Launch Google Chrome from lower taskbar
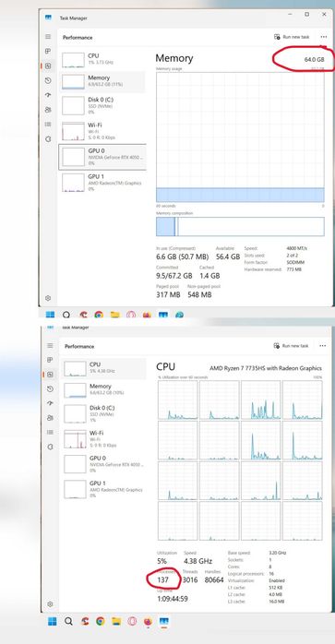Image resolution: width=335 pixels, height=644 pixels. pos(101,621)
